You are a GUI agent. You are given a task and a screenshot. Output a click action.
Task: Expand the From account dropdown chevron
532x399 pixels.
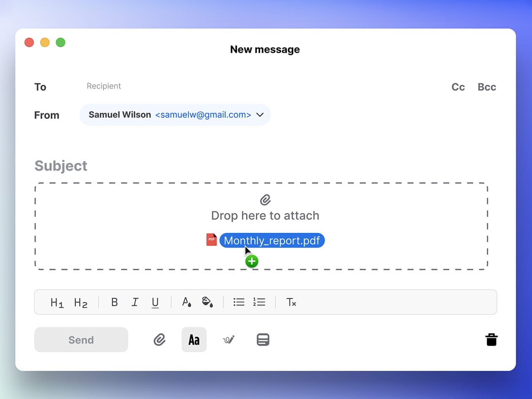tap(260, 115)
